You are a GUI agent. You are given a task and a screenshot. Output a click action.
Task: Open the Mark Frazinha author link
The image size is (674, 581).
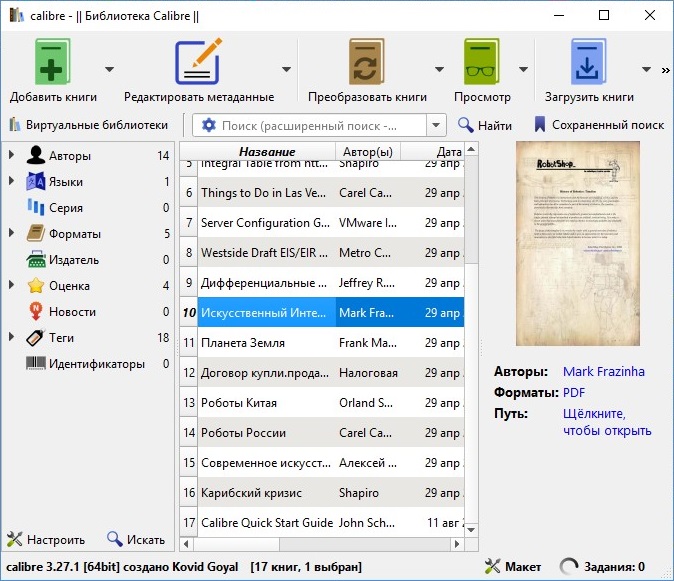[604, 371]
